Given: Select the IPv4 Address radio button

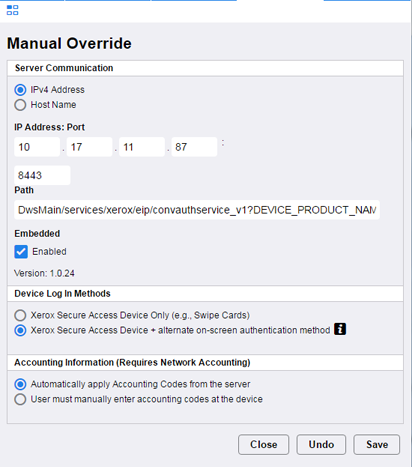Looking at the screenshot, I should (x=20, y=90).
